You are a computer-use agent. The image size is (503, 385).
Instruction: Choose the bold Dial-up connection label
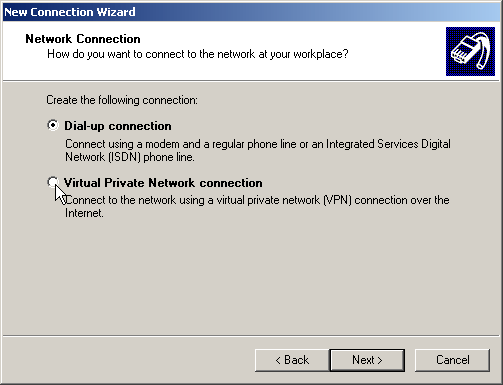118,126
